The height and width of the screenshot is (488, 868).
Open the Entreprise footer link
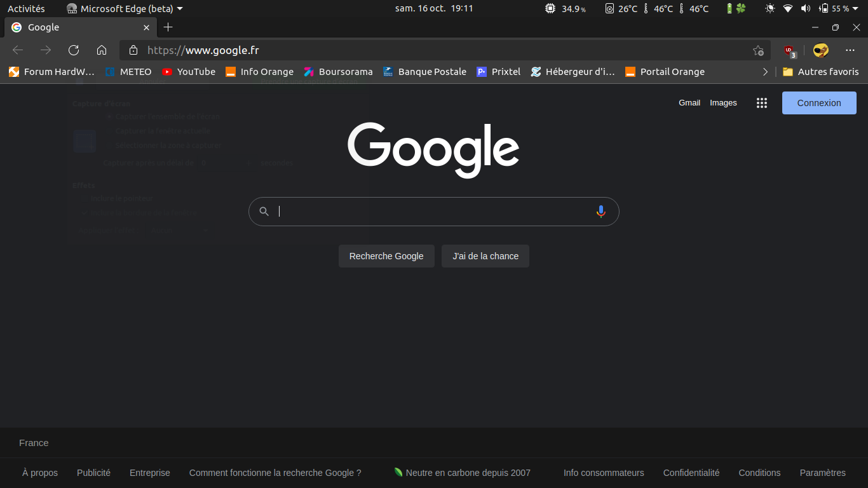pyautogui.click(x=150, y=473)
